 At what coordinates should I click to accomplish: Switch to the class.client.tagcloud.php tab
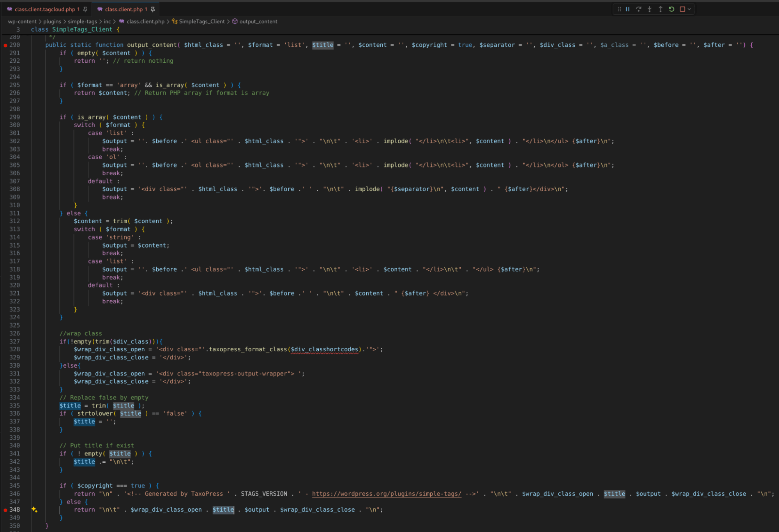pyautogui.click(x=44, y=9)
